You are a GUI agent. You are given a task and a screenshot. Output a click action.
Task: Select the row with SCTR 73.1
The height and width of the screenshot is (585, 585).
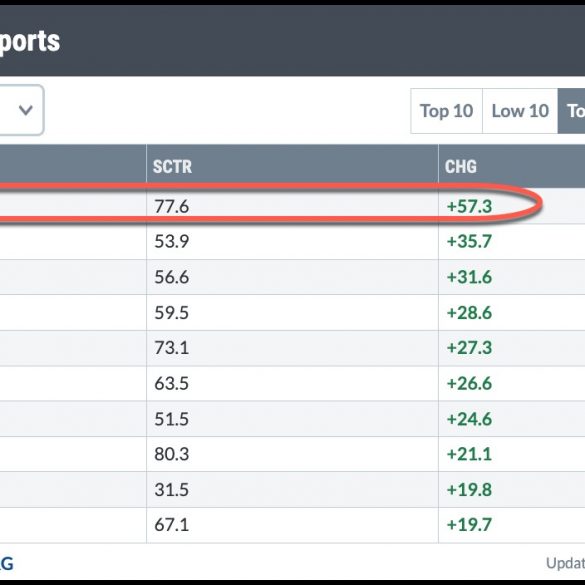[x=292, y=348]
